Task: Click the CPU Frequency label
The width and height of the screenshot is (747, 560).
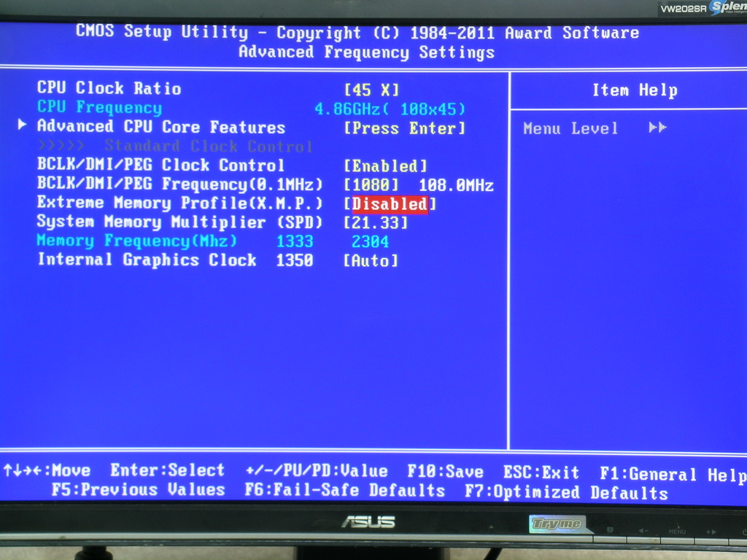Action: pos(99,107)
